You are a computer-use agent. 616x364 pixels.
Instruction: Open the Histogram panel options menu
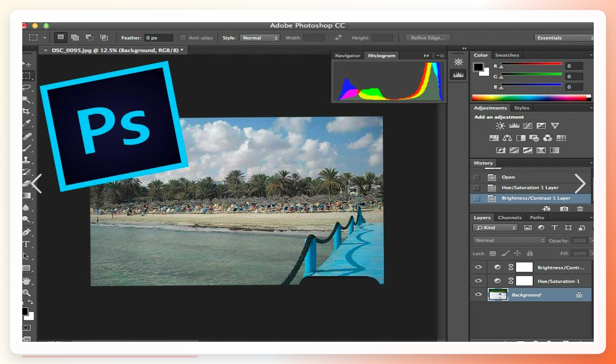440,56
